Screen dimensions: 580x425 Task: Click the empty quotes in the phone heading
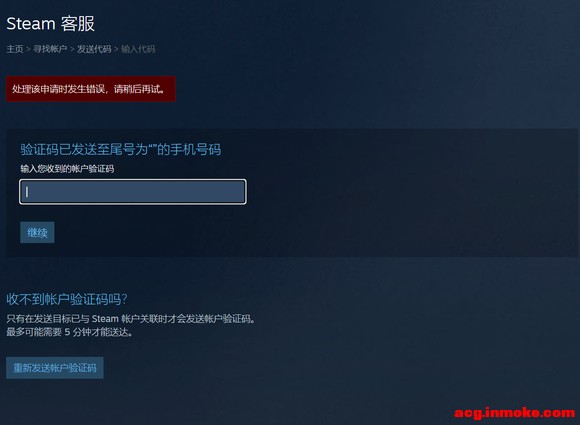click(152, 147)
